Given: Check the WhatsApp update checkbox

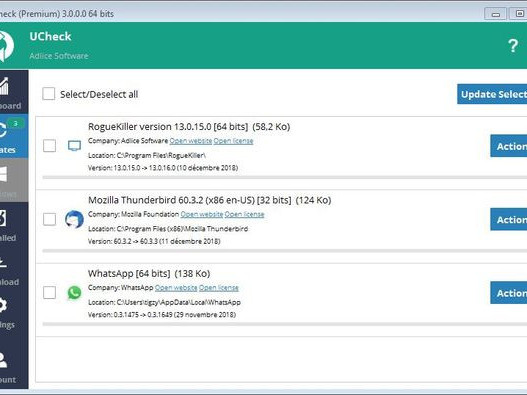Looking at the screenshot, I should pyautogui.click(x=49, y=292).
